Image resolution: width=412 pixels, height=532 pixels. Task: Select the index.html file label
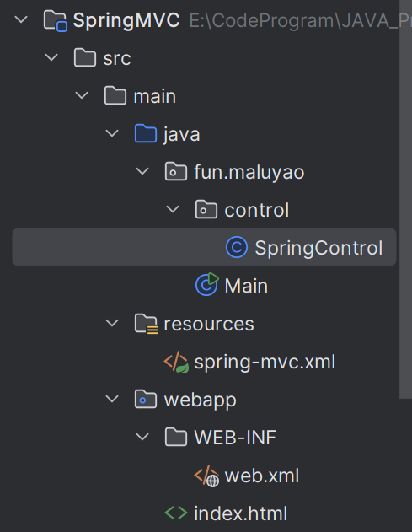pyautogui.click(x=241, y=513)
